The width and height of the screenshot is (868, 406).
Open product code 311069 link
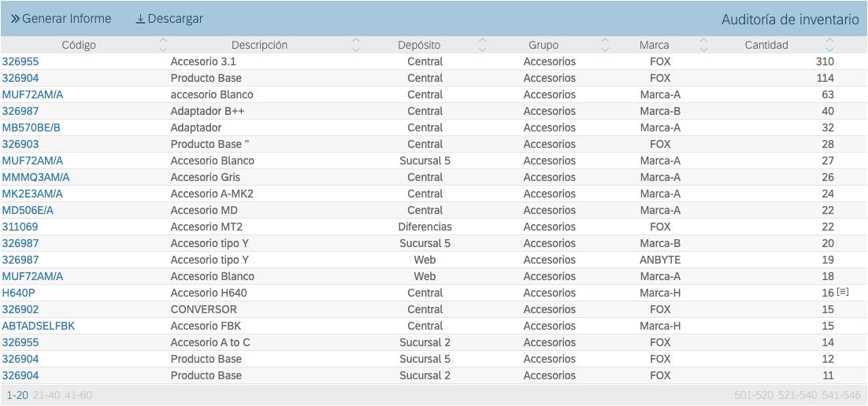click(20, 227)
